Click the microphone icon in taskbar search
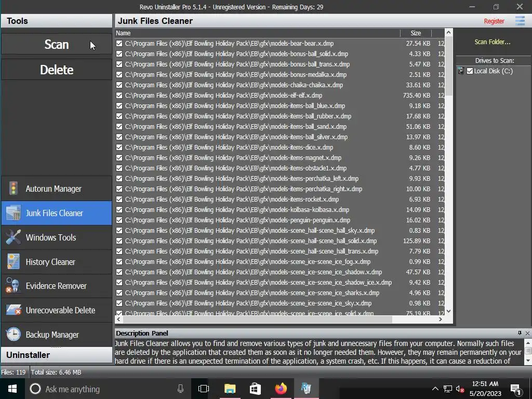 point(180,389)
